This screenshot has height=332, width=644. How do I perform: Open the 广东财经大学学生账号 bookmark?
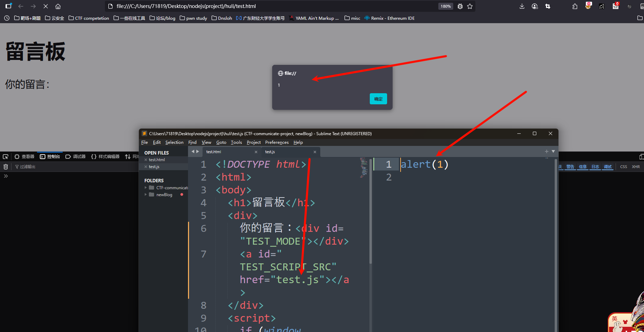click(x=260, y=18)
